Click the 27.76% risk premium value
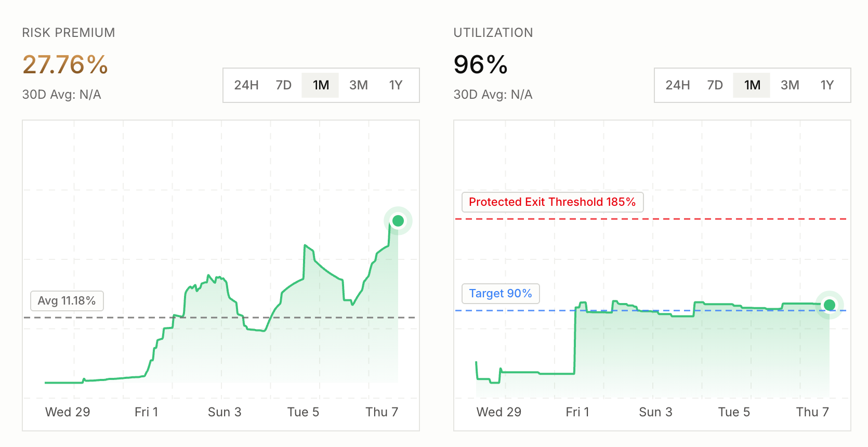The image size is (868, 447). tap(65, 65)
